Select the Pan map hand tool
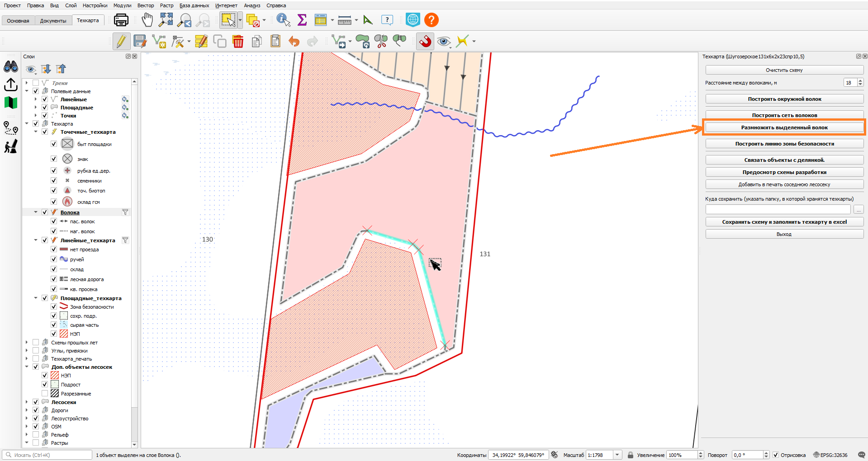This screenshot has height=461, width=868. pos(147,20)
